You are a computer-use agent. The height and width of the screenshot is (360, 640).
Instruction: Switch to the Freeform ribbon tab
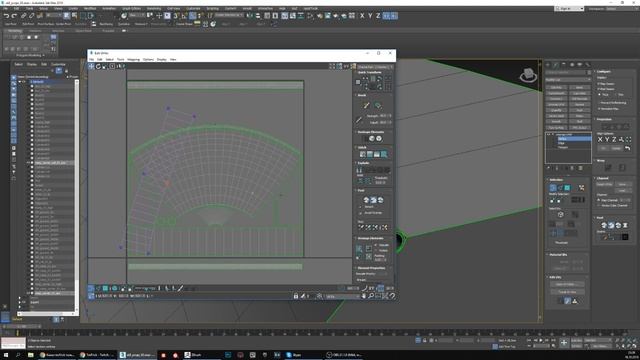(x=35, y=31)
